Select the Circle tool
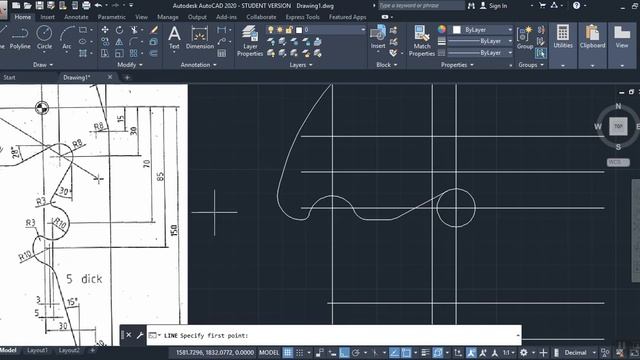The image size is (640, 360). (44, 37)
